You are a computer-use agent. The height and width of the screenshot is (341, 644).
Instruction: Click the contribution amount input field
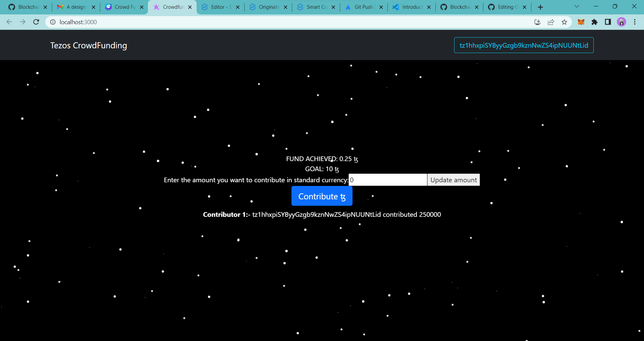387,180
